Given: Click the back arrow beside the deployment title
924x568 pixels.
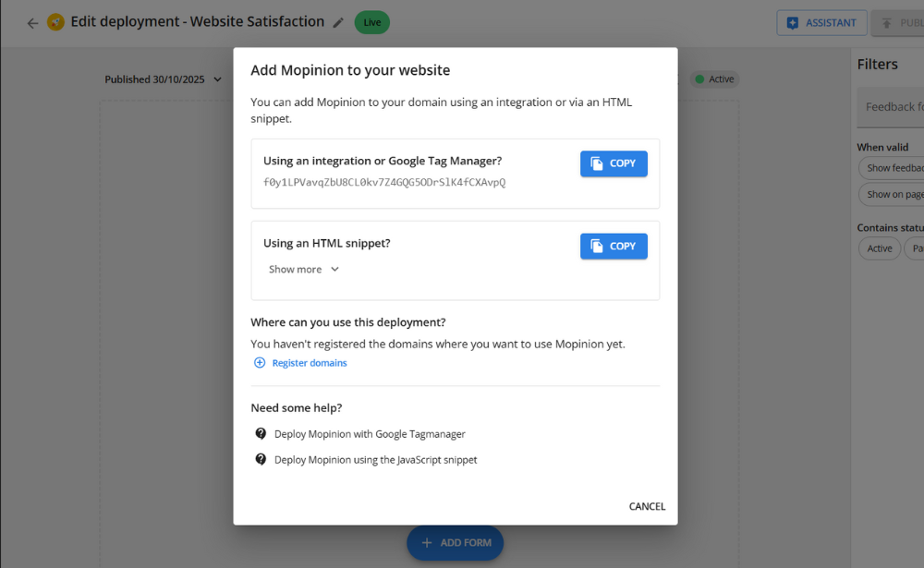Looking at the screenshot, I should pyautogui.click(x=32, y=21).
